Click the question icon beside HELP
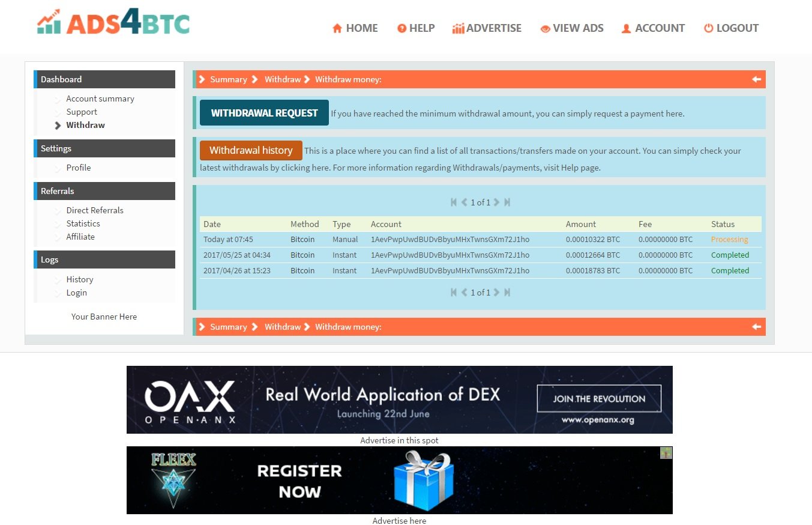Viewport: 812px width, 525px height. click(402, 28)
